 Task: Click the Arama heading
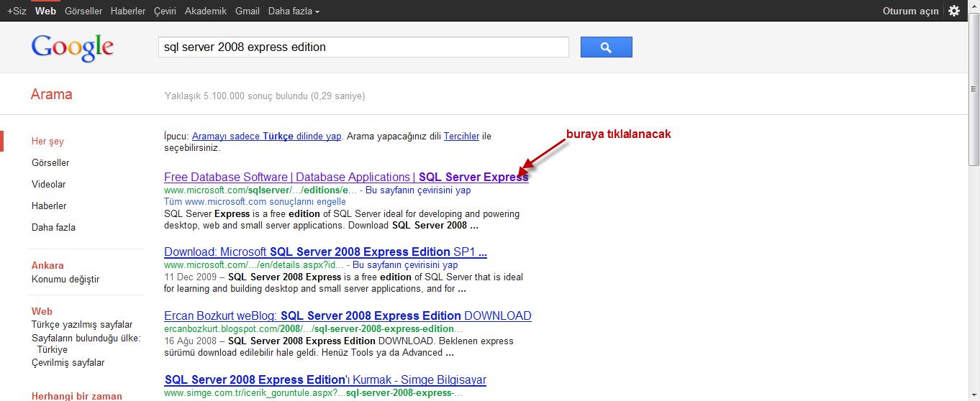pos(52,94)
